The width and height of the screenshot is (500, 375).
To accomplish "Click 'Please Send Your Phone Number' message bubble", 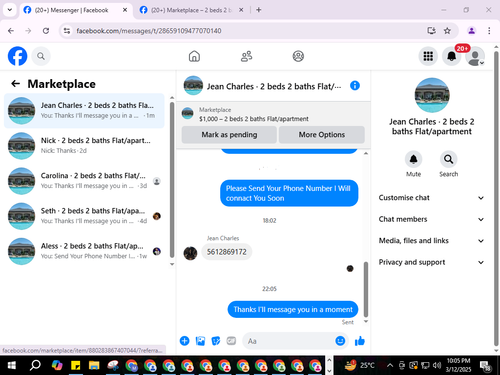I will coord(289,193).
